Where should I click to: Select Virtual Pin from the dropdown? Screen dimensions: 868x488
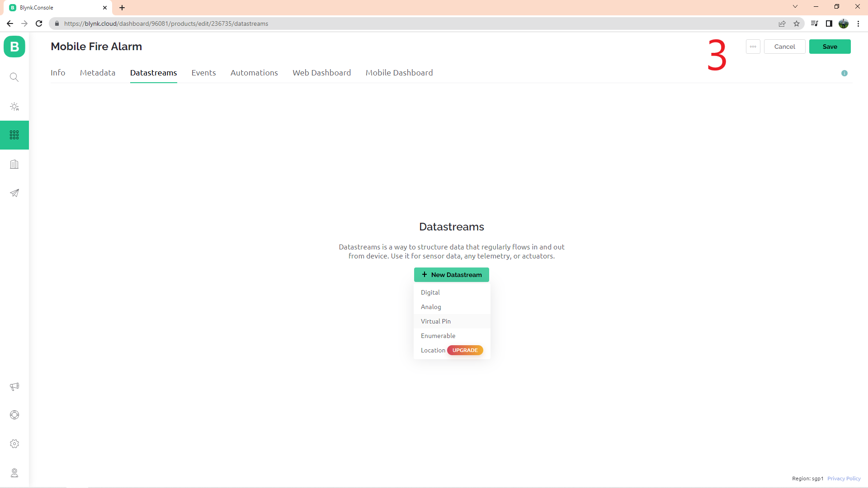coord(436,321)
